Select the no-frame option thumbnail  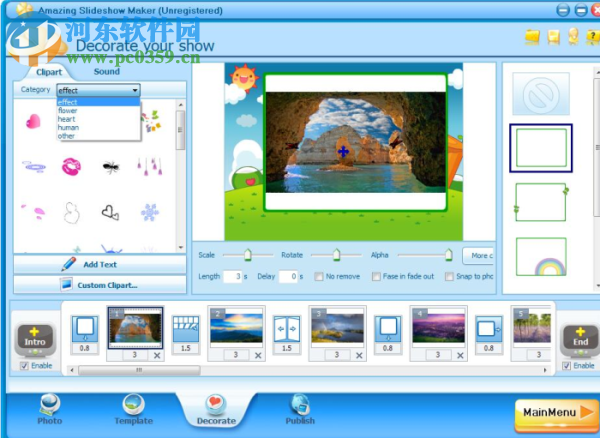click(541, 94)
